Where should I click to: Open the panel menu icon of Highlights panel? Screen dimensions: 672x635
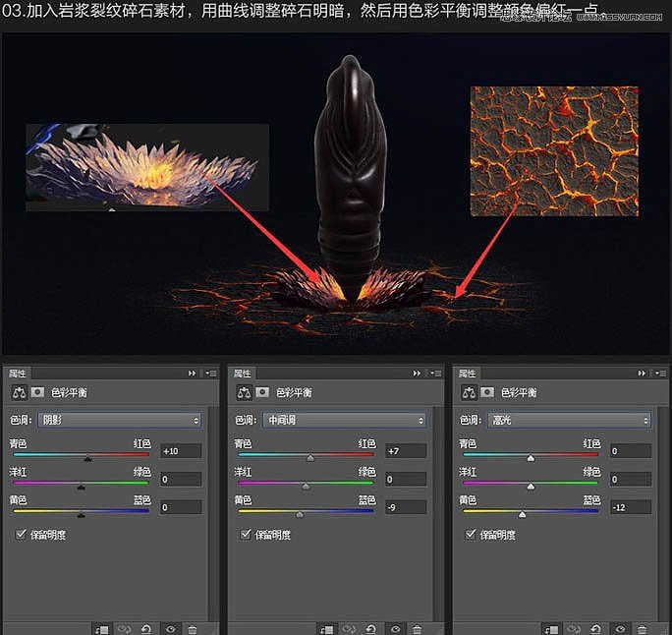(x=660, y=374)
